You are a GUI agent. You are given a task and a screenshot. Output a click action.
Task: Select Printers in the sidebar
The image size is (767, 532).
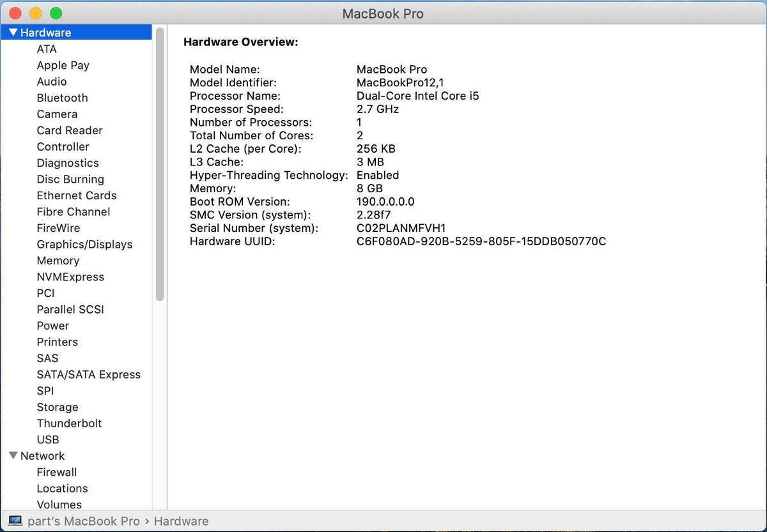point(58,342)
